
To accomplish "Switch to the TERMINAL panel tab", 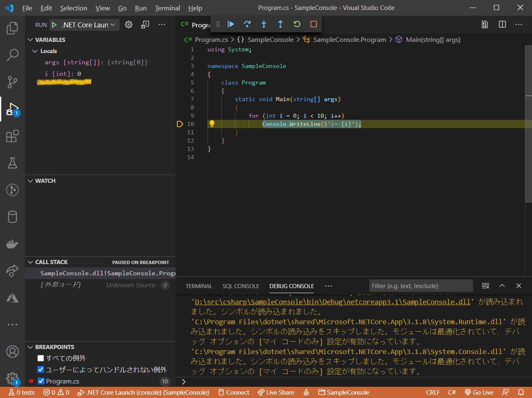I will pos(199,286).
